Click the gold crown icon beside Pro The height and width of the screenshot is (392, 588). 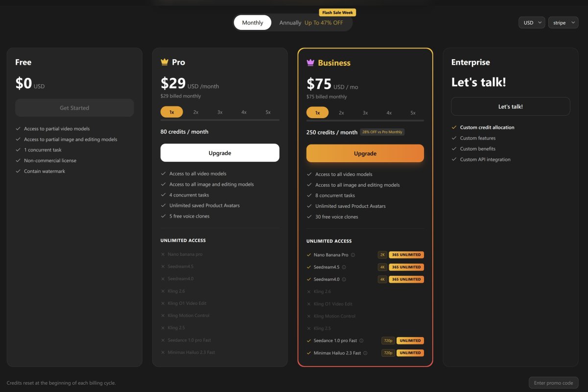[165, 62]
